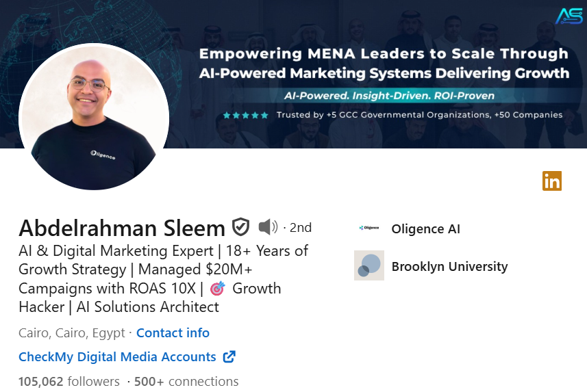Viewport: 587px width, 392px height.
Task: View the 500+ connections list
Action: click(x=186, y=381)
